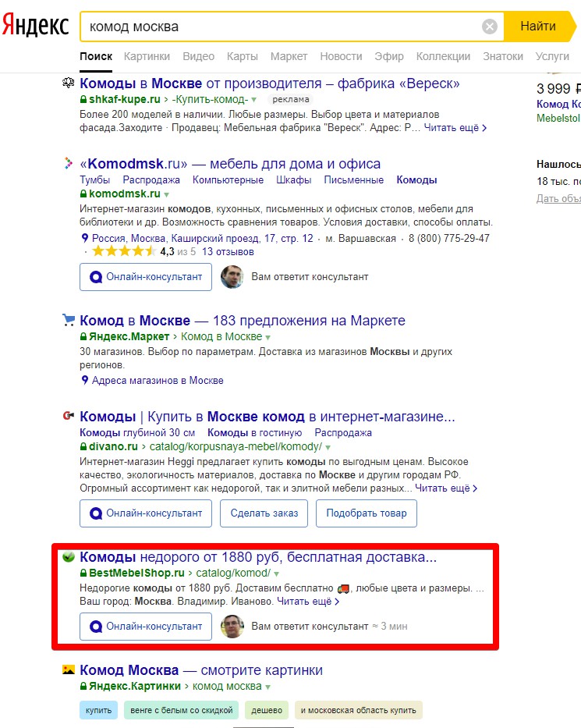Open Комоды недорого от 1880 руб link
This screenshot has width=581, height=728.
coord(258,556)
